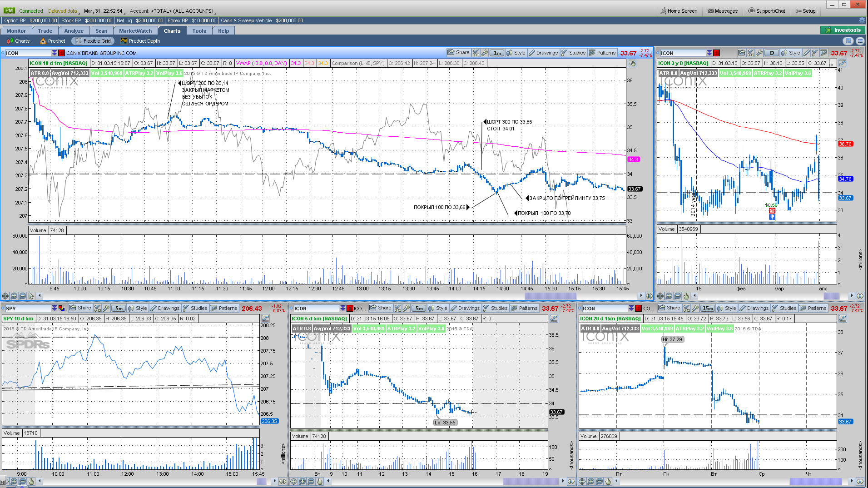The height and width of the screenshot is (488, 868).
Task: Click patterns icon in ICON daily chart toolbar
Action: 824,53
